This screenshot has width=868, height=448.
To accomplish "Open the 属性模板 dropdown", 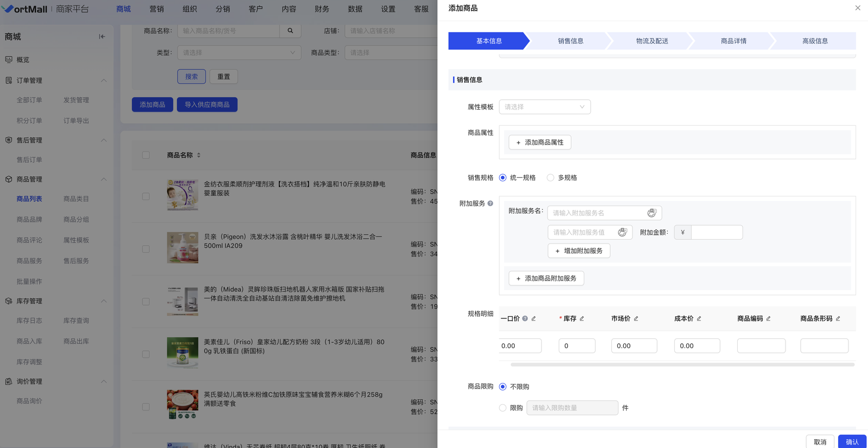I will click(544, 107).
